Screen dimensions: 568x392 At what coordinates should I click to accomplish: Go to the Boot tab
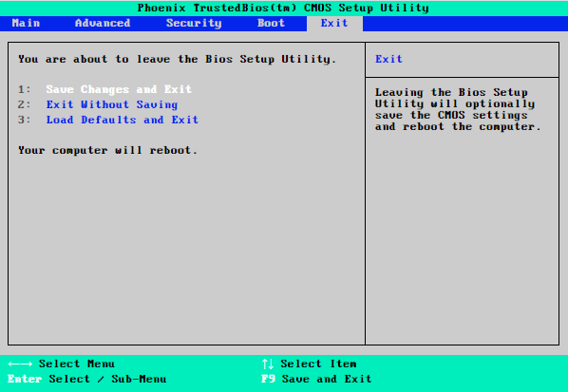(271, 23)
